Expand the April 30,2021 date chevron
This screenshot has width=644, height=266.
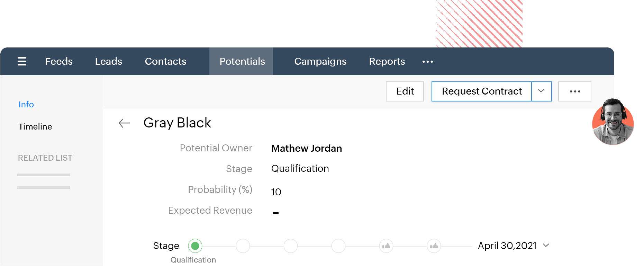pyautogui.click(x=546, y=245)
